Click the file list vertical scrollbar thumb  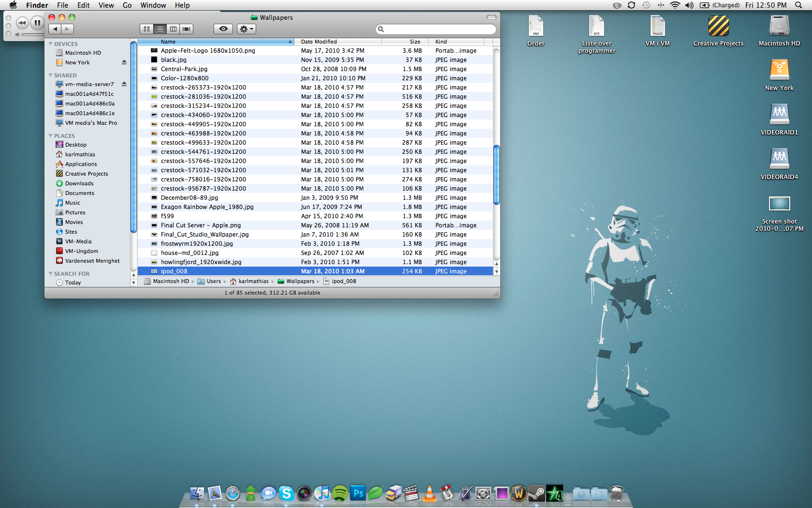tap(496, 175)
